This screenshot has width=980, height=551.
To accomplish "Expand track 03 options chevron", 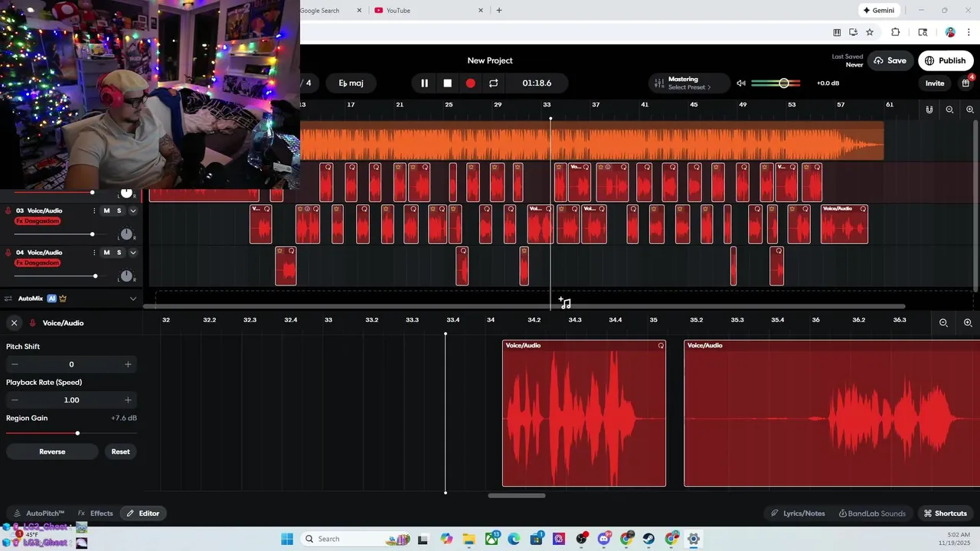I will click(x=133, y=210).
